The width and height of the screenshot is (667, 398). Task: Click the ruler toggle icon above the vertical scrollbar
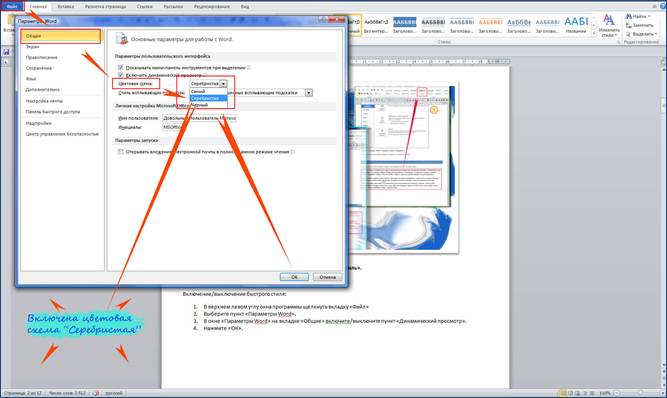click(664, 62)
